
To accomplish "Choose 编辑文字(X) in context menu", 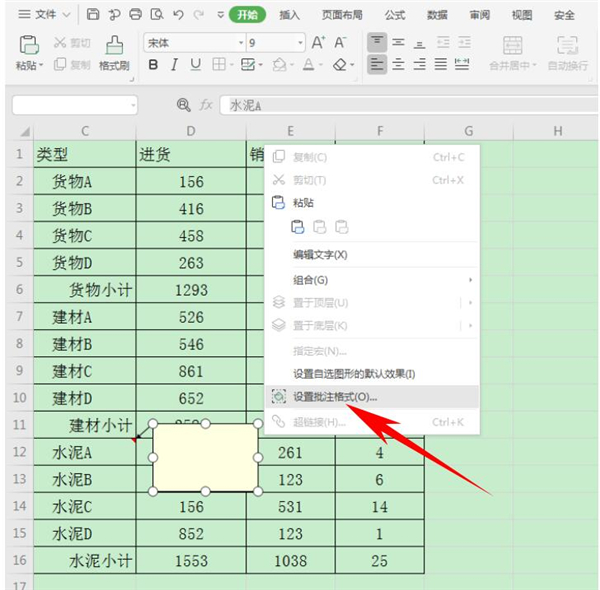I will coord(320,255).
